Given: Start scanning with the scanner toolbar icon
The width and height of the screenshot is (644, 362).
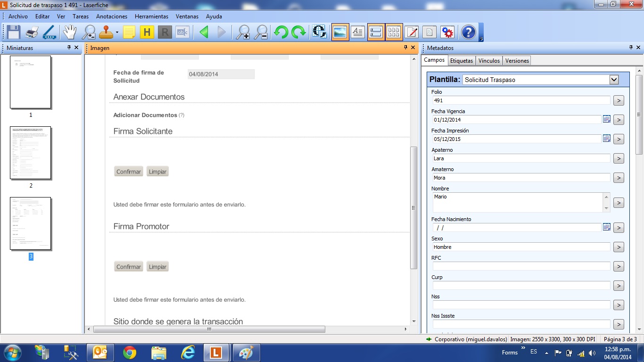Looking at the screenshot, I should pyautogui.click(x=49, y=32).
